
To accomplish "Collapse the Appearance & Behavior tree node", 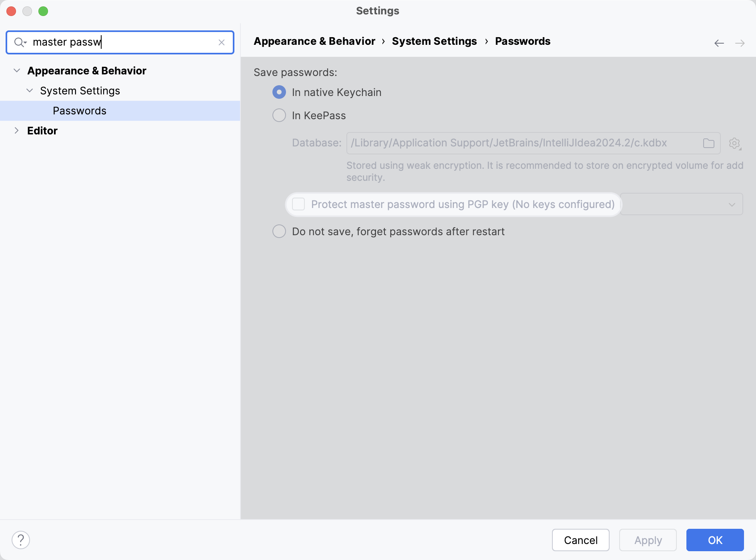I will click(17, 70).
